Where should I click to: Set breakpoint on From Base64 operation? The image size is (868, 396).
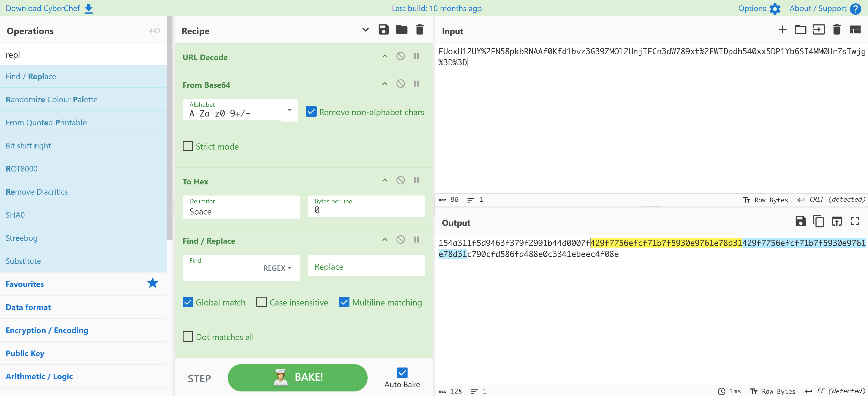click(416, 84)
